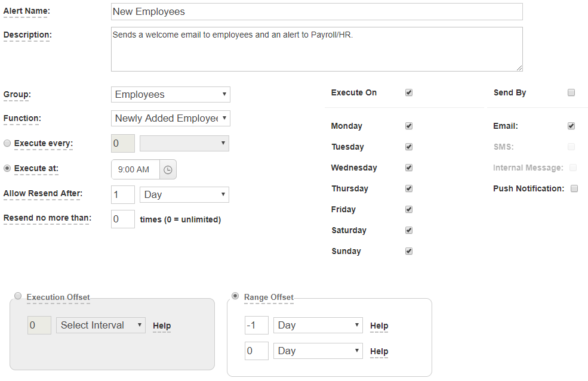Click the Alert Name text field
588x381 pixels.
(316, 11)
